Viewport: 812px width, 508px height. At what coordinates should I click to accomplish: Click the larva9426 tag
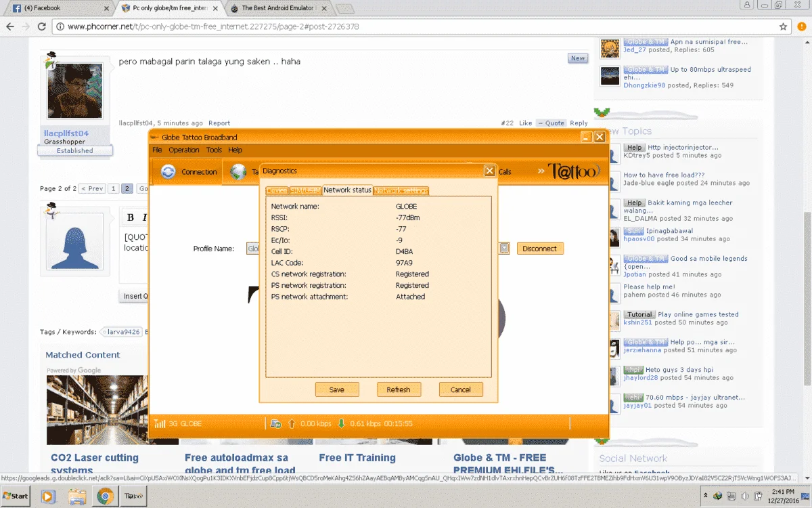tap(121, 332)
